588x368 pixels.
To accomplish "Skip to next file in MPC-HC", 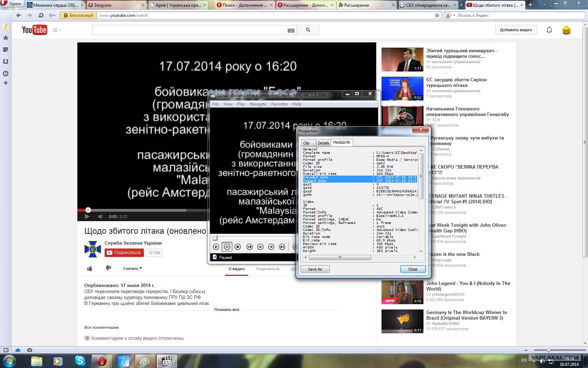I will [x=282, y=247].
